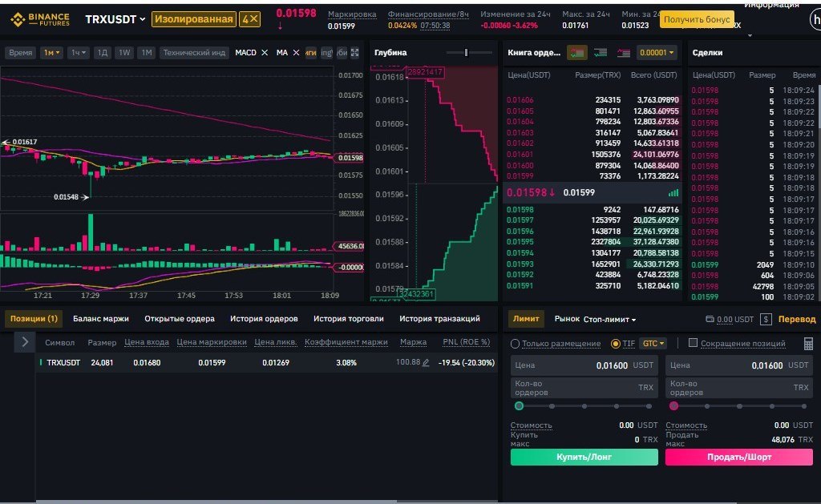Click the last price 0.01598 in order book
The image size is (821, 504).
tap(531, 192)
